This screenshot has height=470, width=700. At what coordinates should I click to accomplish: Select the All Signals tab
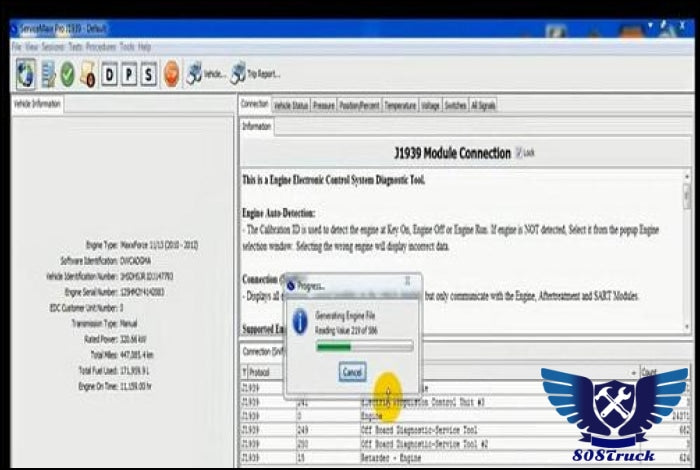[x=483, y=105]
